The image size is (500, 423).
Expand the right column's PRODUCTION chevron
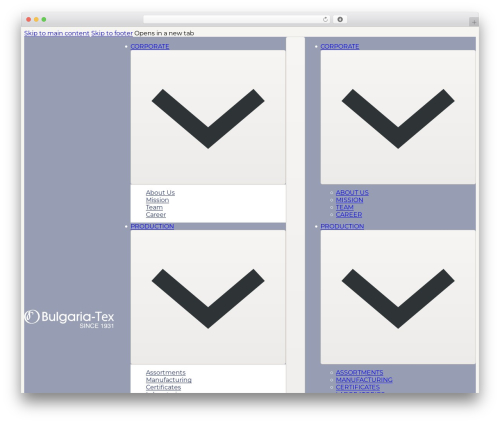coord(398,297)
